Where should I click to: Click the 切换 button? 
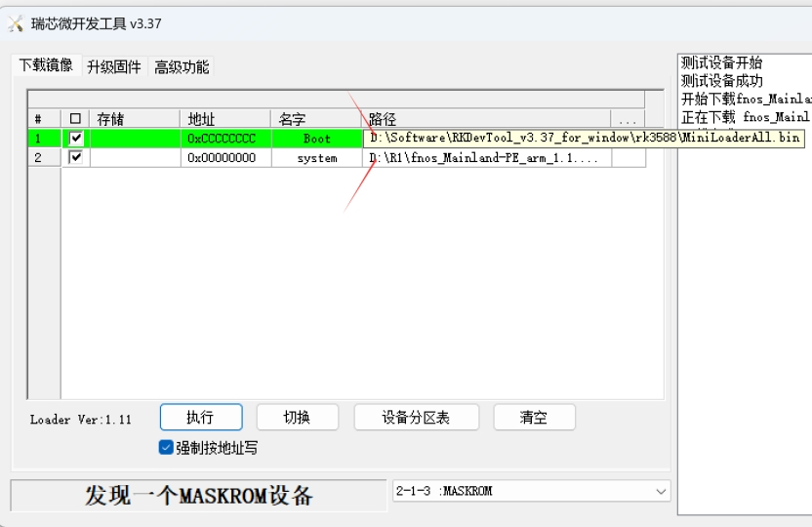(x=297, y=418)
